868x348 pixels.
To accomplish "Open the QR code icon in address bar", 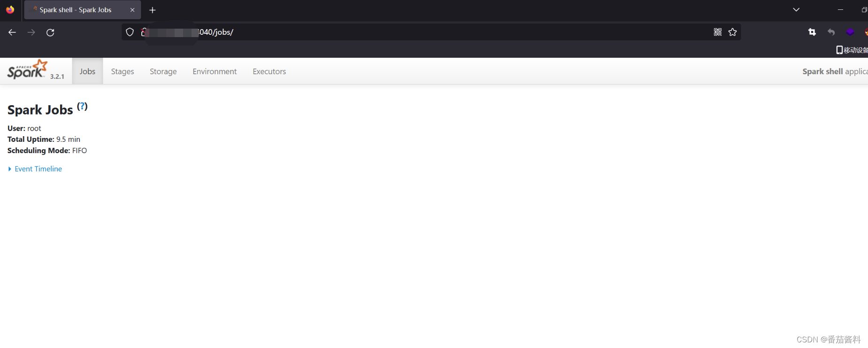I will pyautogui.click(x=718, y=32).
